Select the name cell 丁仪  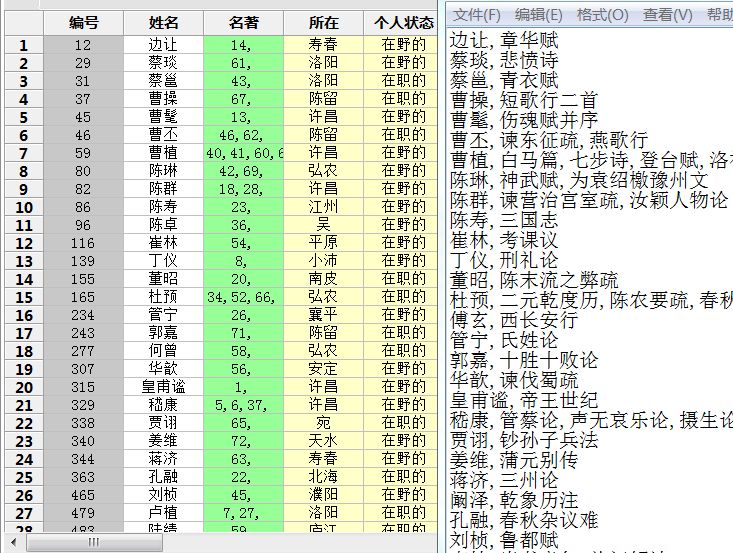pyautogui.click(x=164, y=261)
